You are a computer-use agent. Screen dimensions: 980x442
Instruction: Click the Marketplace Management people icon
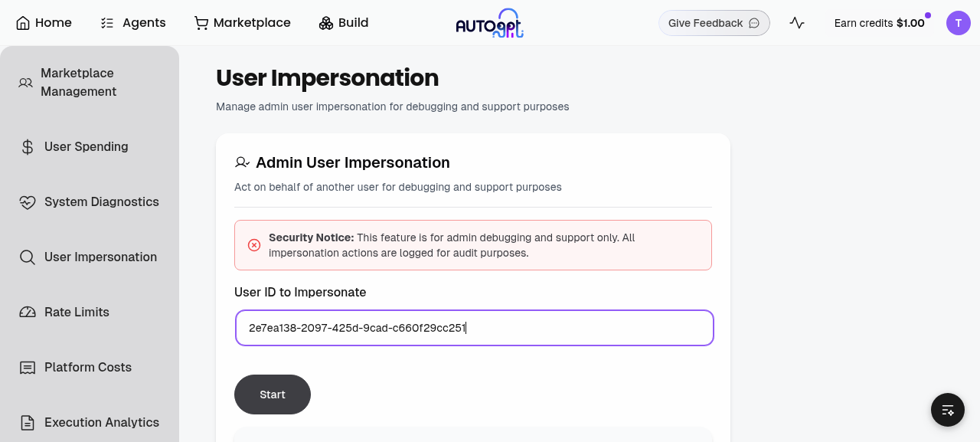26,83
